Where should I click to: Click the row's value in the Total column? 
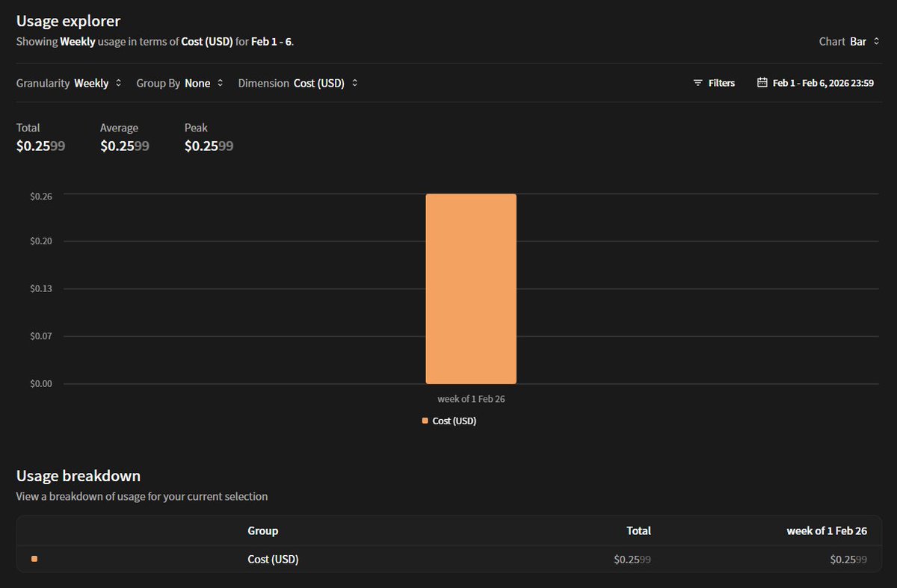pyautogui.click(x=632, y=559)
